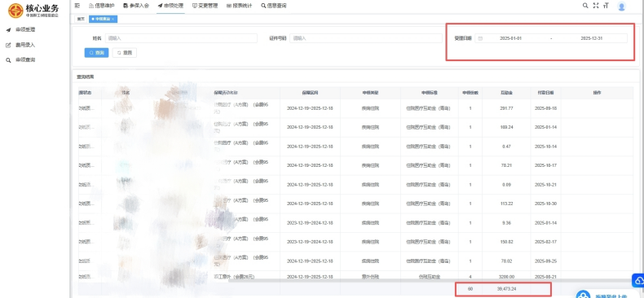
Task: Click payment date 2025-09-18
Action: coord(545,108)
